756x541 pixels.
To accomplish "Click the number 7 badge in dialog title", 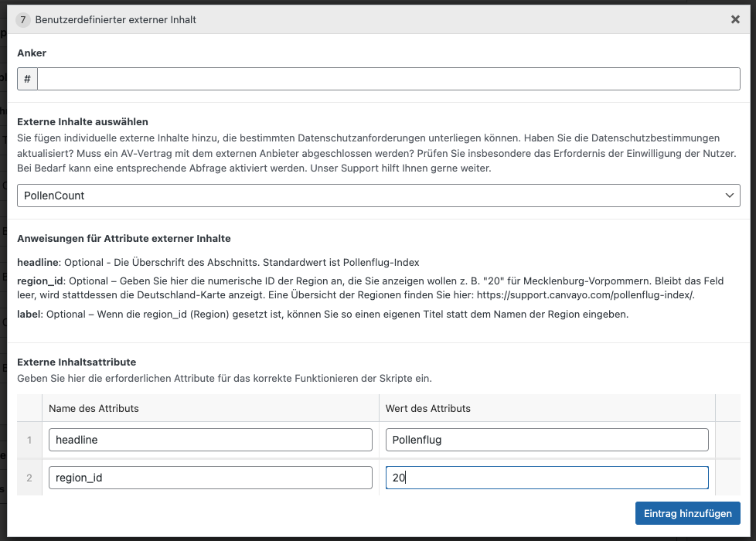I will point(23,19).
